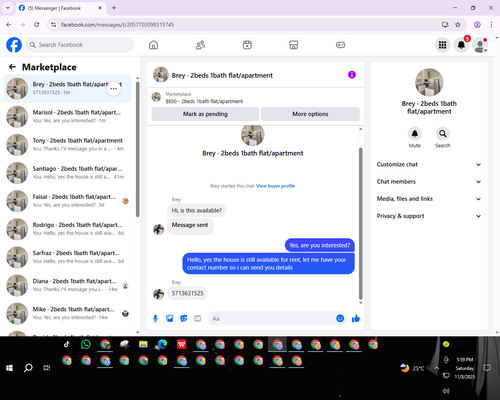Open the Friends icon in top navigation
The height and width of the screenshot is (400, 500).
(200, 45)
